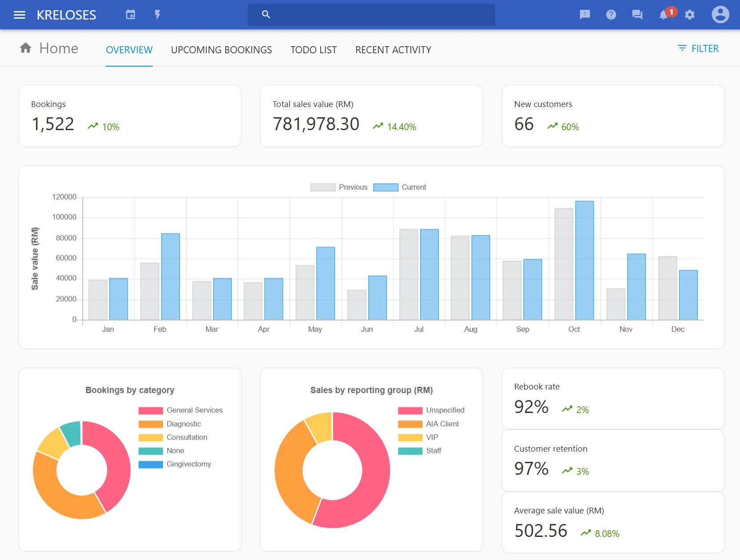Open the Recent Activity tab
The image size is (740, 560).
tap(393, 50)
